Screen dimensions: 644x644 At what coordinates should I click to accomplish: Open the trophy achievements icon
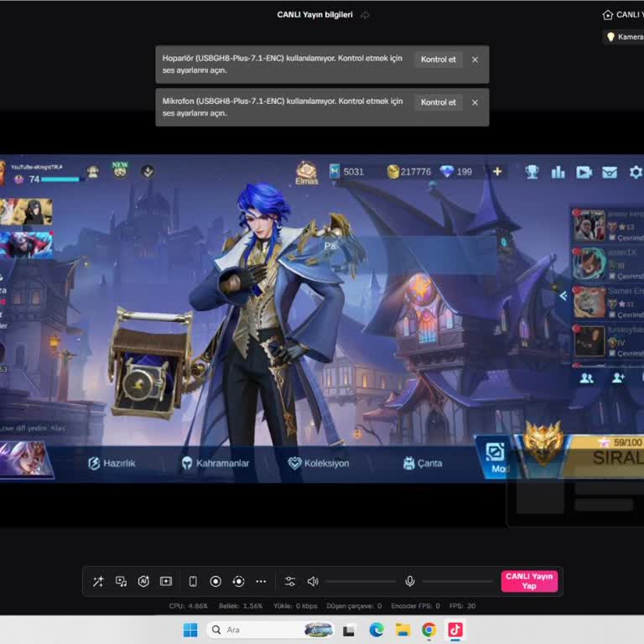(532, 172)
